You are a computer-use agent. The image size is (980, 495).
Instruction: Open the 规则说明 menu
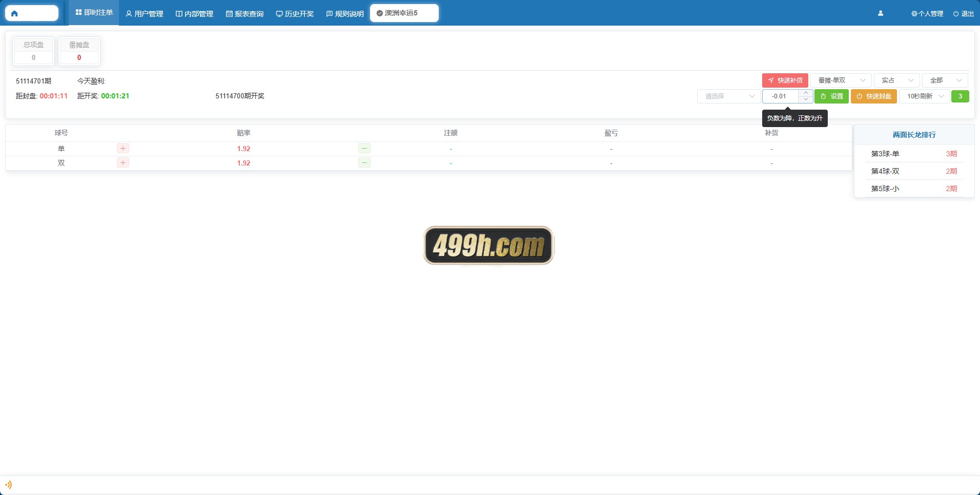tap(345, 14)
